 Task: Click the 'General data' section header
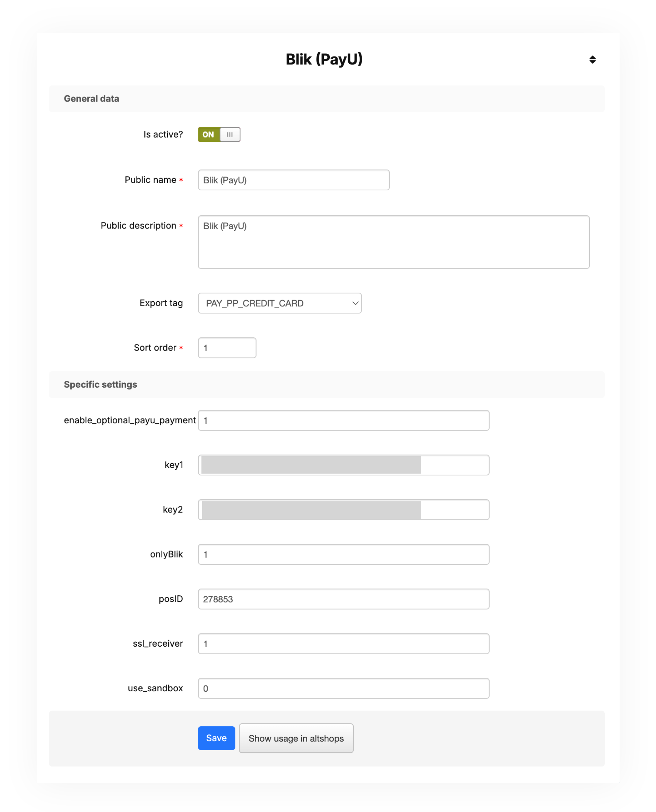[x=92, y=98]
